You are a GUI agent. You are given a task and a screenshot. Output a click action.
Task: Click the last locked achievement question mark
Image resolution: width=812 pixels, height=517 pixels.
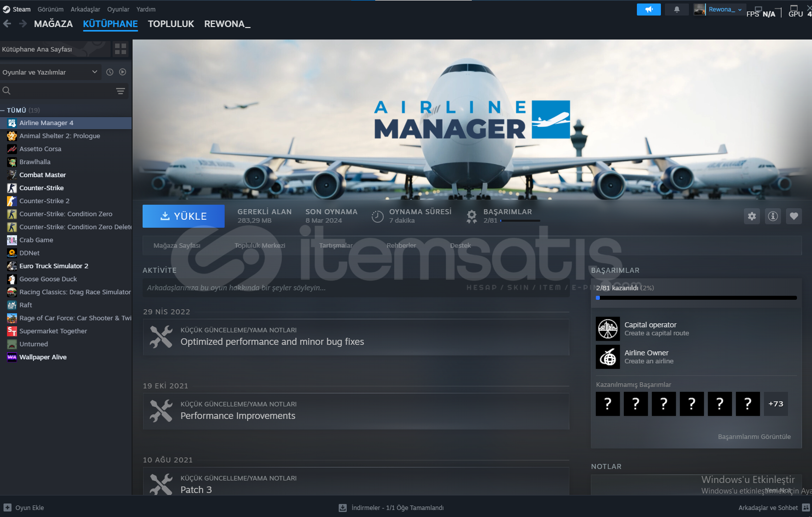[748, 404]
